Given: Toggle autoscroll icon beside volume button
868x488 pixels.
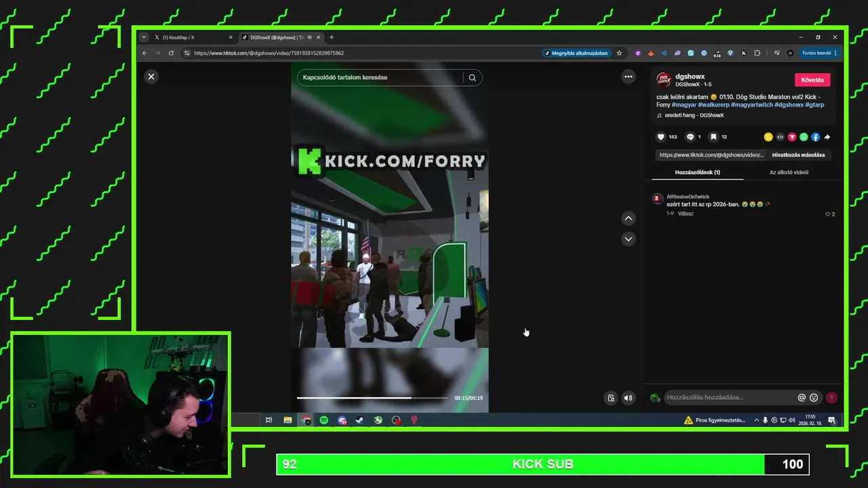Looking at the screenshot, I should (611, 399).
